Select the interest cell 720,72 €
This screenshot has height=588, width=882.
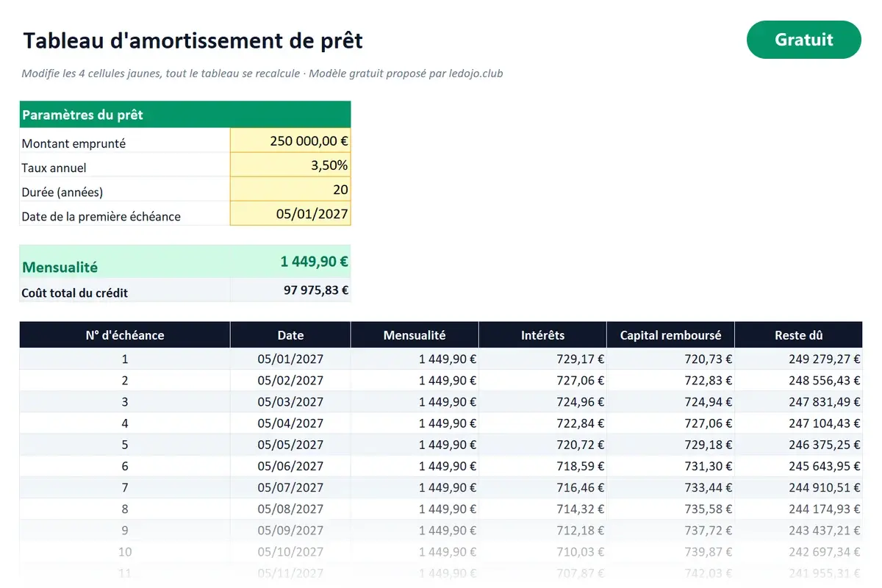542,444
